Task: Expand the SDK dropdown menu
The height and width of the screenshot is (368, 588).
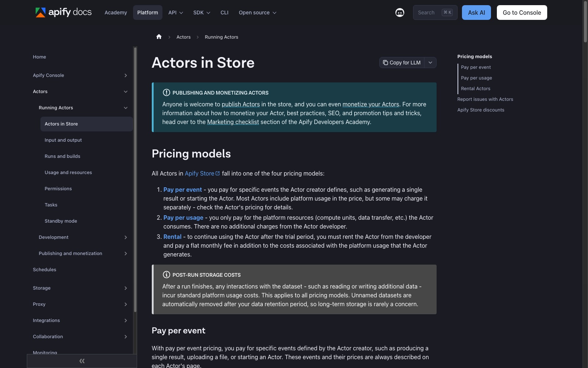Action: (x=202, y=13)
